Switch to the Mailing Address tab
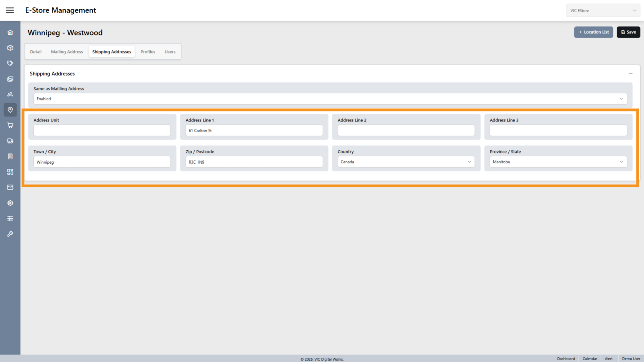The height and width of the screenshot is (362, 644). tap(67, 52)
